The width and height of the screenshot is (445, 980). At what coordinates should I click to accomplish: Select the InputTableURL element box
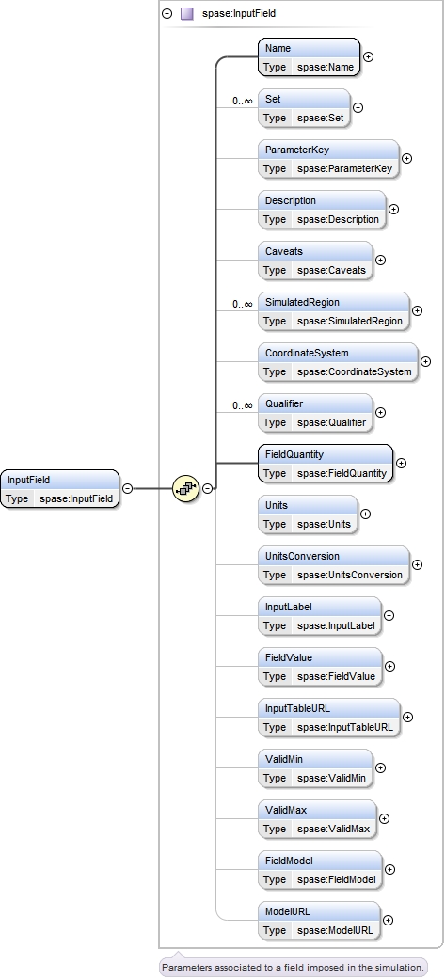(328, 718)
